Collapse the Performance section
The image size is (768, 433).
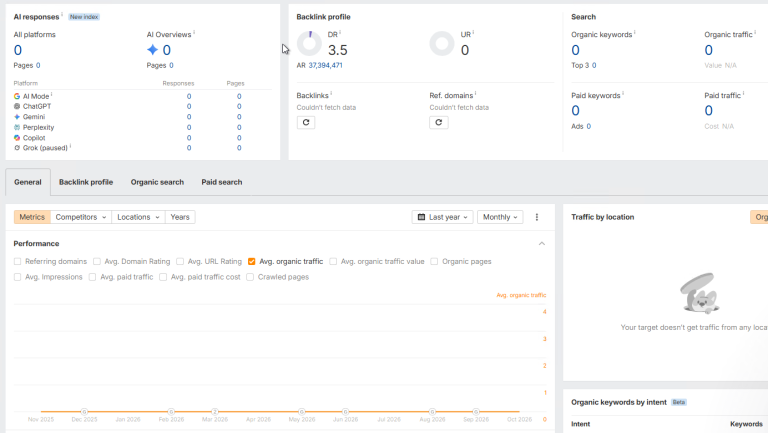click(542, 243)
